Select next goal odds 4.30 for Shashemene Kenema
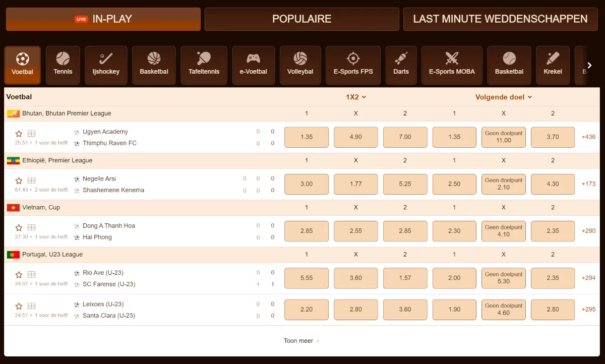The image size is (605, 364). 553,184
